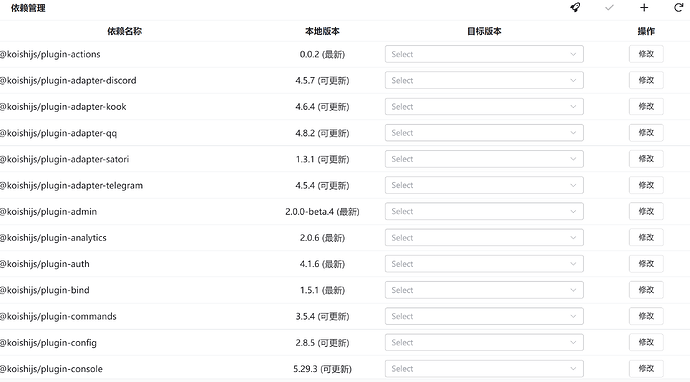The height and width of the screenshot is (382, 690).
Task: Click 修改 button for plugin-adapter-discord
Action: (646, 81)
